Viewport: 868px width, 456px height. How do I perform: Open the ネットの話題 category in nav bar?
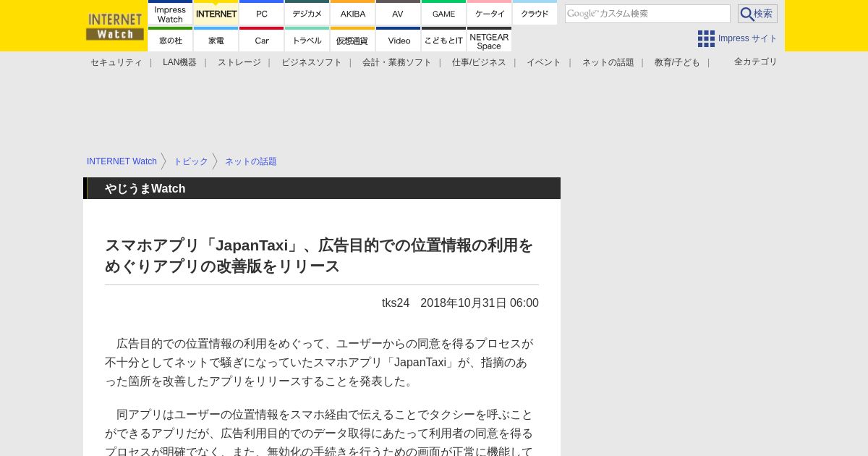[608, 62]
